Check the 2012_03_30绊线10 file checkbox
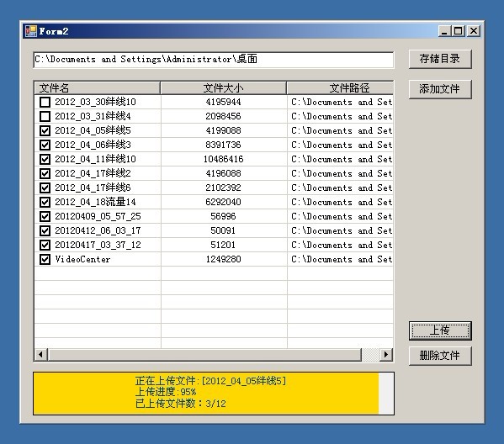504x444 pixels. click(45, 102)
